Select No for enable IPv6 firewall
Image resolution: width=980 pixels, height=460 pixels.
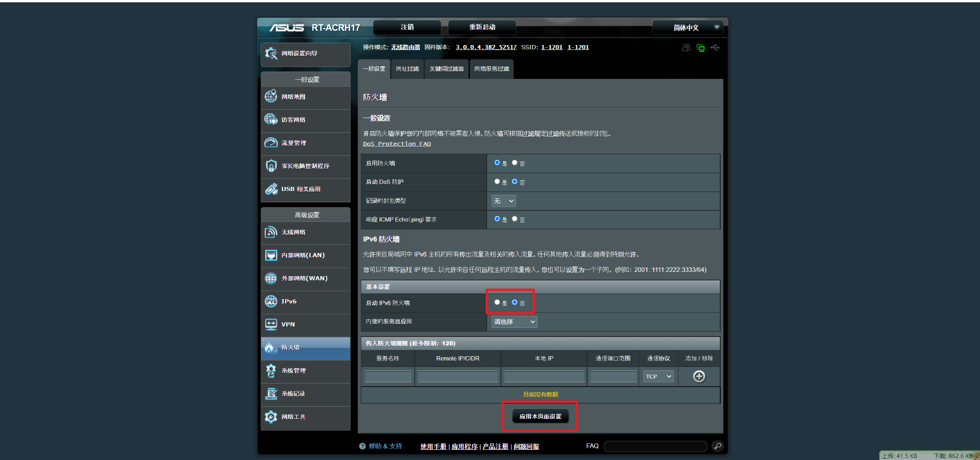coord(514,302)
